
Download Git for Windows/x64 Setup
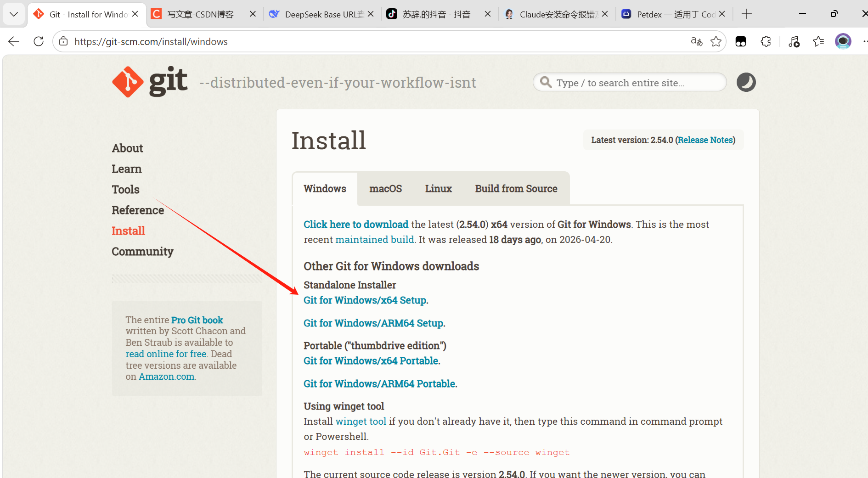pos(365,300)
